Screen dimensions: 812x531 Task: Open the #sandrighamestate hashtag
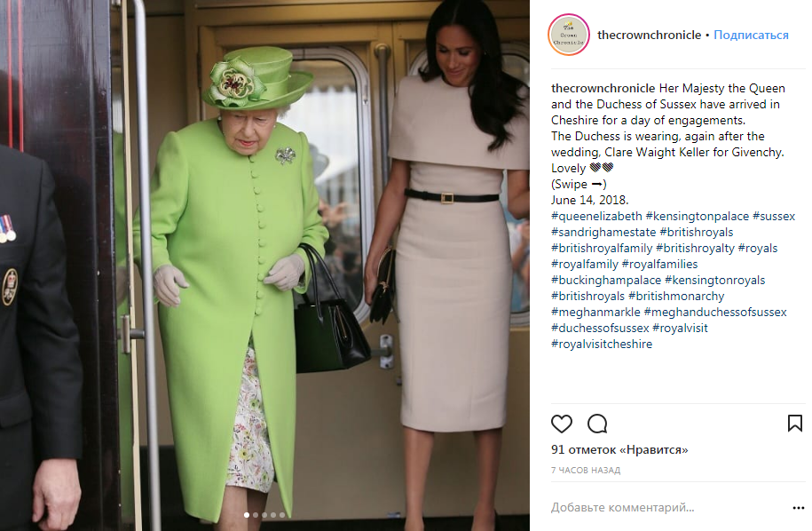coord(603,232)
